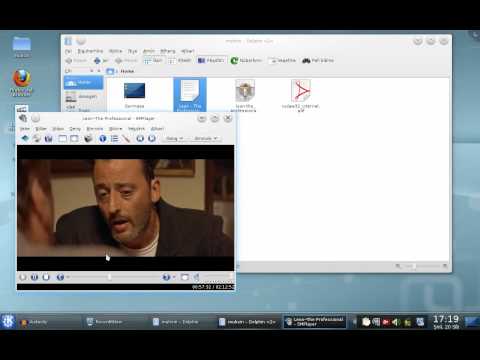
Task: Toggle fullscreen from the SMPlayer control bar
Action: [x=184, y=277]
